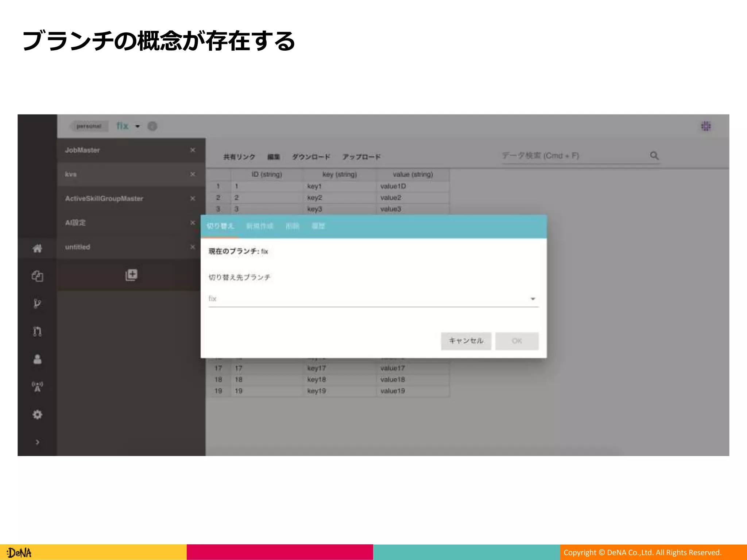Viewport: 747px width, 560px height.
Task: Select cell value19
Action: (413, 391)
